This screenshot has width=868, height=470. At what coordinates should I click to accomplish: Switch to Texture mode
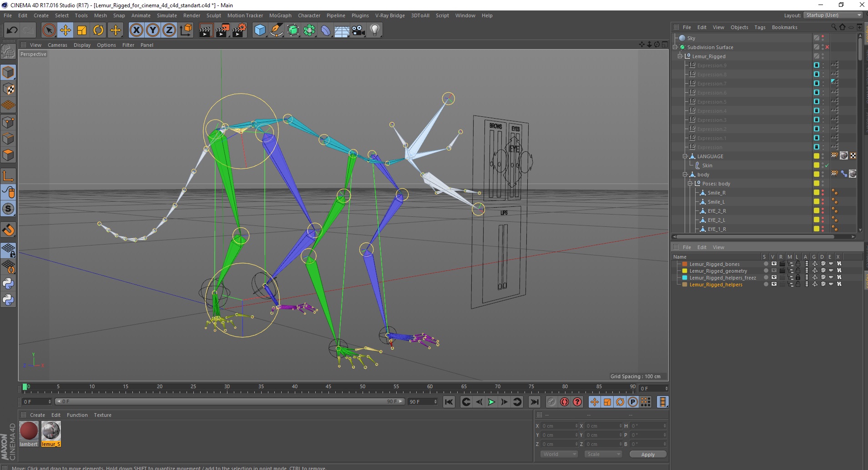(x=8, y=89)
